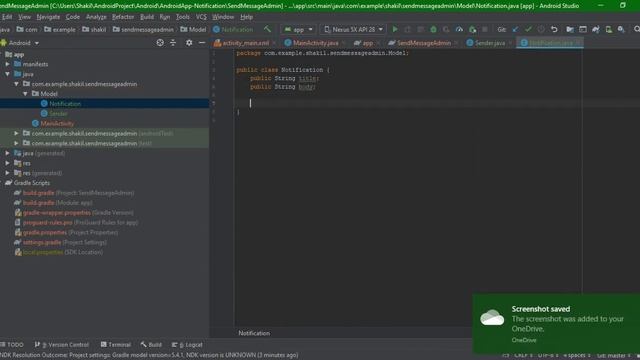Open the Build tool window button at bottom

point(151,344)
